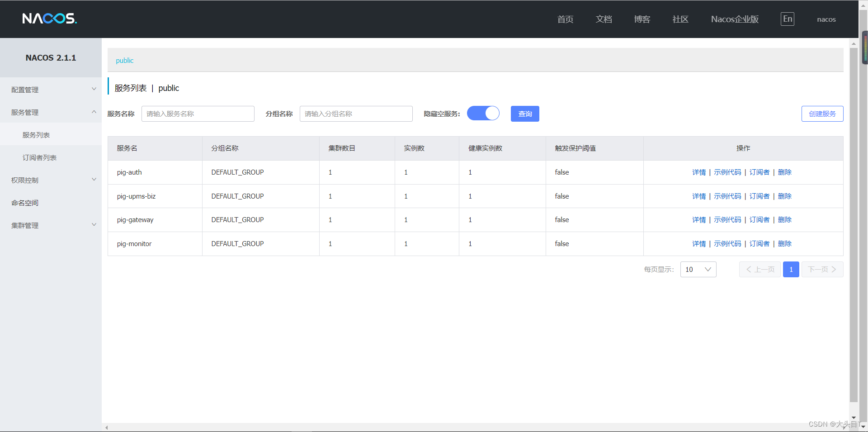Click the pig-monitor service name cell
This screenshot has height=432, width=868.
click(x=155, y=244)
